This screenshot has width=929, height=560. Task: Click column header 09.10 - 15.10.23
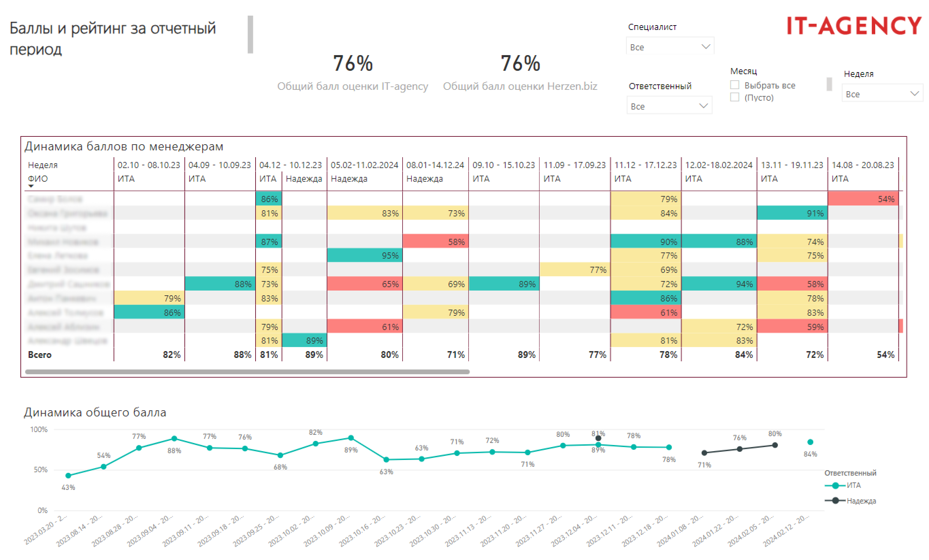[x=504, y=165]
